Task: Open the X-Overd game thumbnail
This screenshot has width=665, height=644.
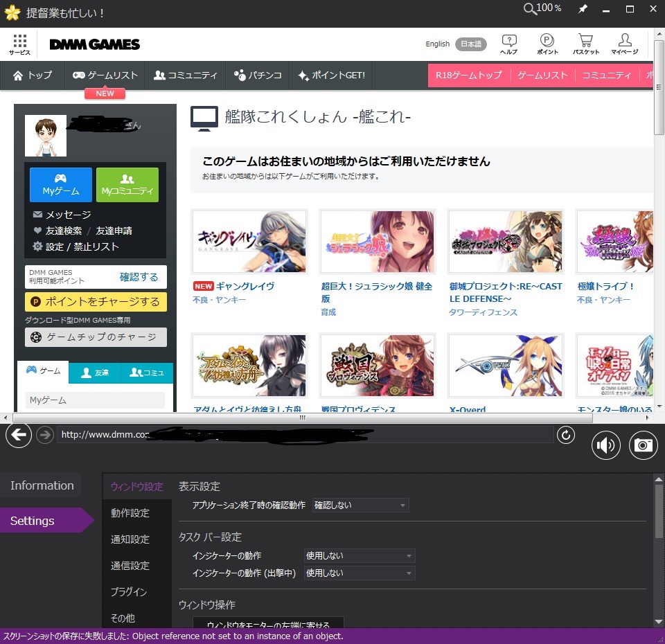Action: click(506, 366)
